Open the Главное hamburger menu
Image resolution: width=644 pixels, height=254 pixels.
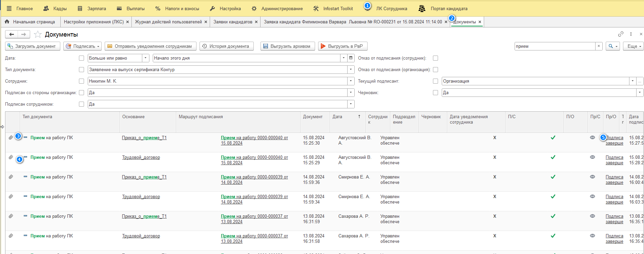coord(20,8)
